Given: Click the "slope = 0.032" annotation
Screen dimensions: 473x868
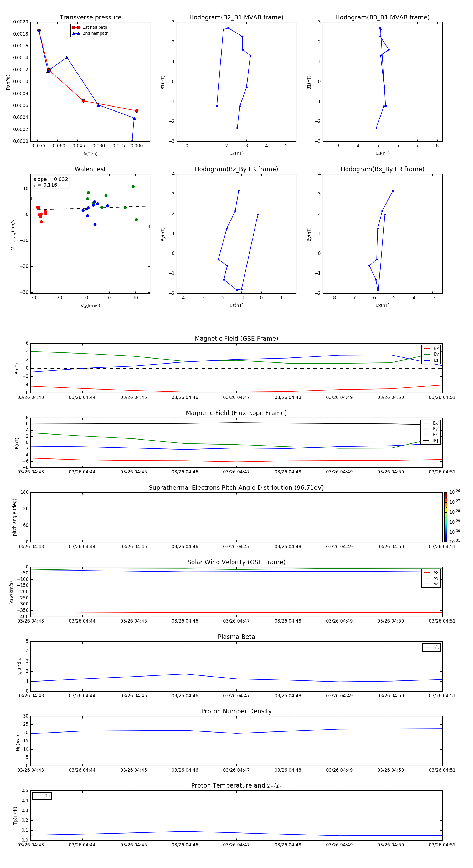Looking at the screenshot, I should pyautogui.click(x=50, y=179).
